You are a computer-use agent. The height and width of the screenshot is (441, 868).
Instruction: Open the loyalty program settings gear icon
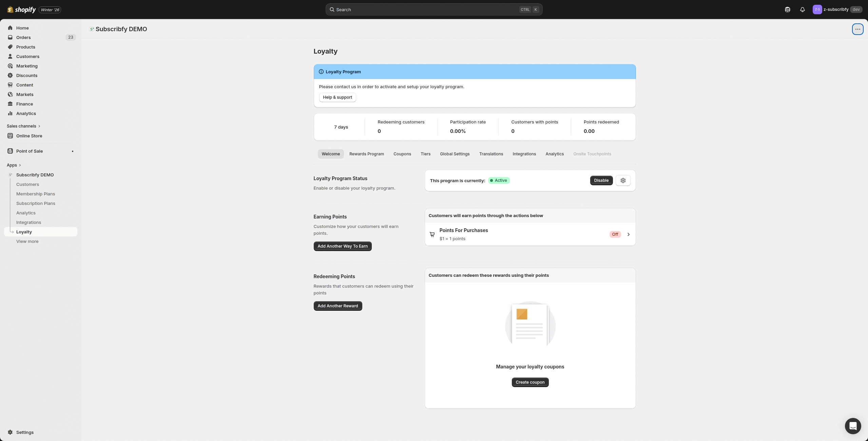coord(623,180)
